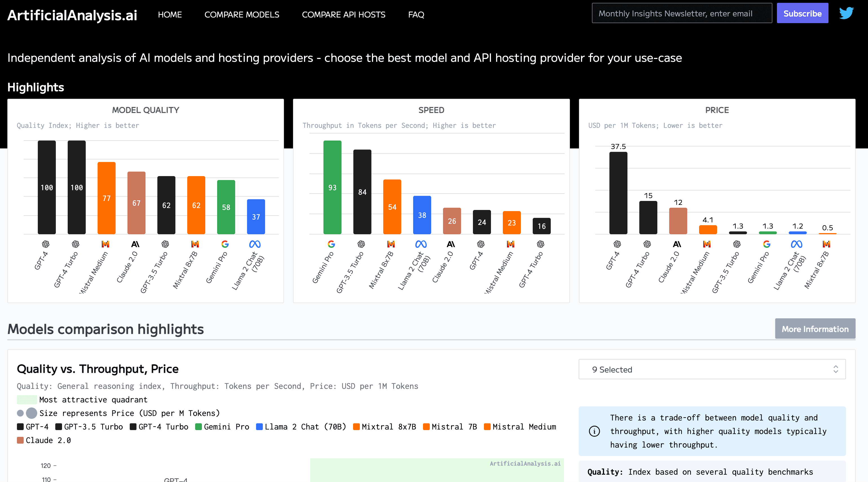Click Google logo above Gemini Pro in Model Quality chart
The image size is (868, 482).
[225, 244]
